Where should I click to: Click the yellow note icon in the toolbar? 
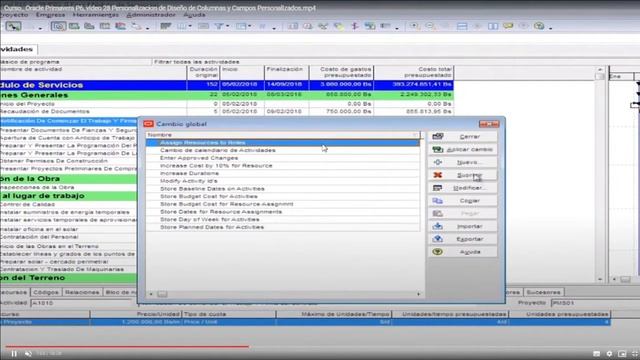pyautogui.click(x=508, y=26)
